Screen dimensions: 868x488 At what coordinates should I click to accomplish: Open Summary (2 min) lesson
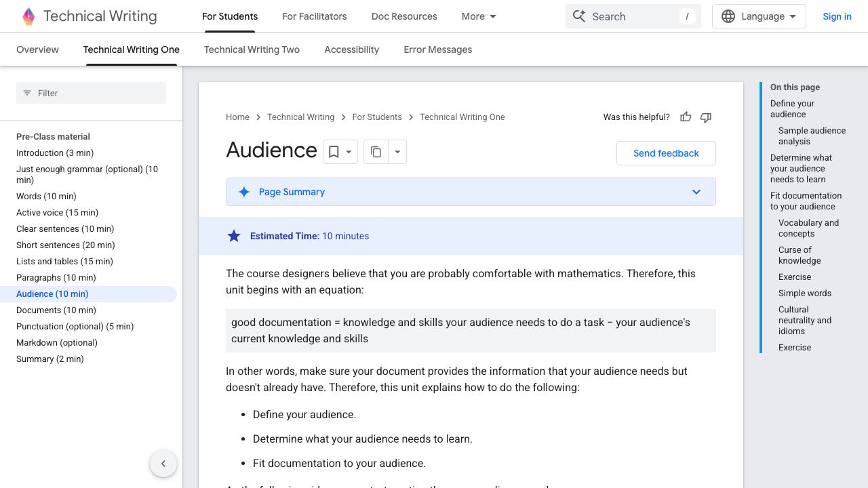[x=50, y=359]
